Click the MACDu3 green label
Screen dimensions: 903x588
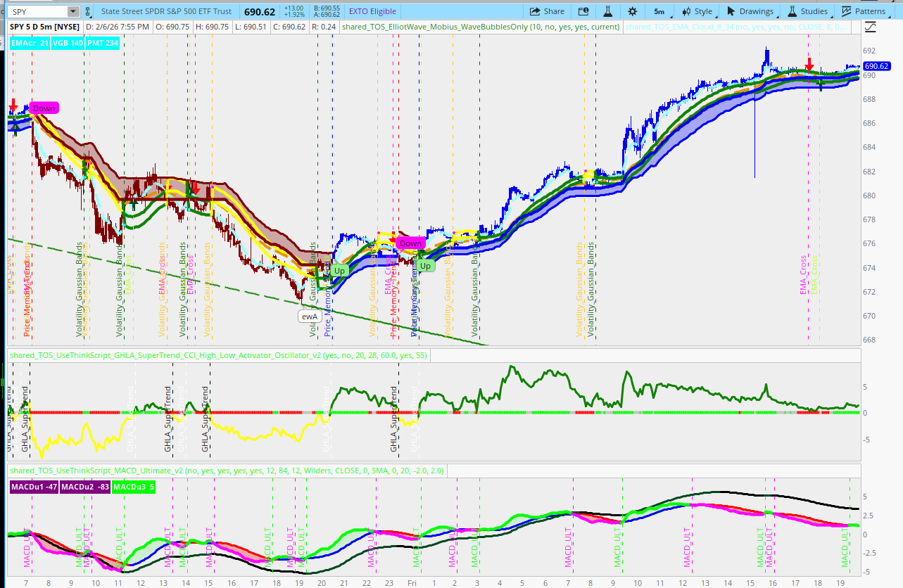132,486
